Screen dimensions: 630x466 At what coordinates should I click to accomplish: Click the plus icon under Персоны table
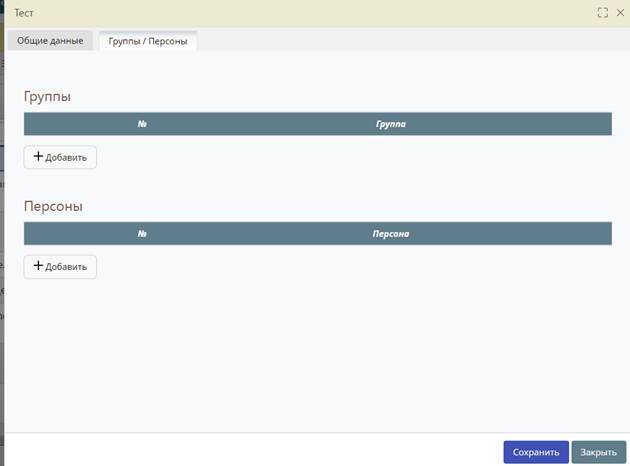[39, 266]
